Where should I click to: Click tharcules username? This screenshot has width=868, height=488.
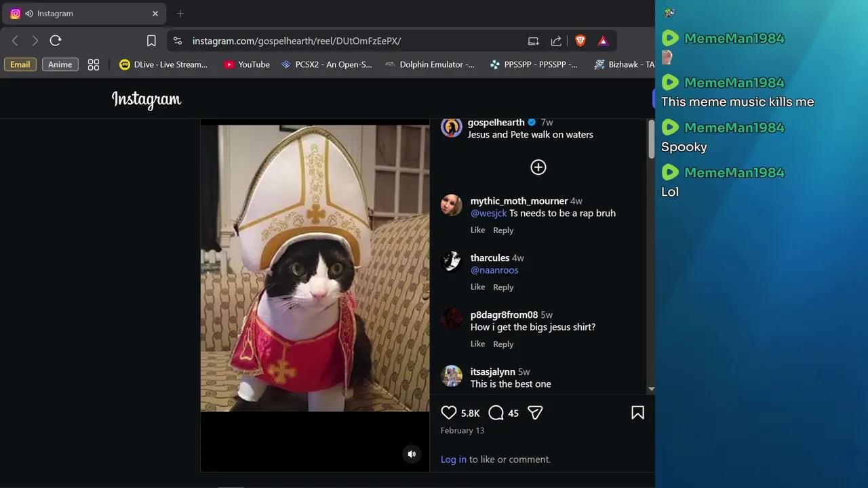pos(490,258)
